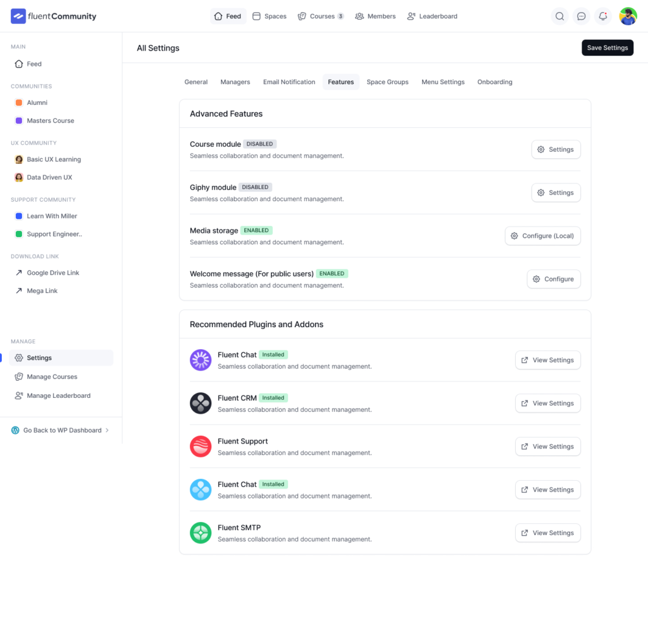648x644 pixels.
Task: Click the Courses count badge 3
Action: point(340,16)
